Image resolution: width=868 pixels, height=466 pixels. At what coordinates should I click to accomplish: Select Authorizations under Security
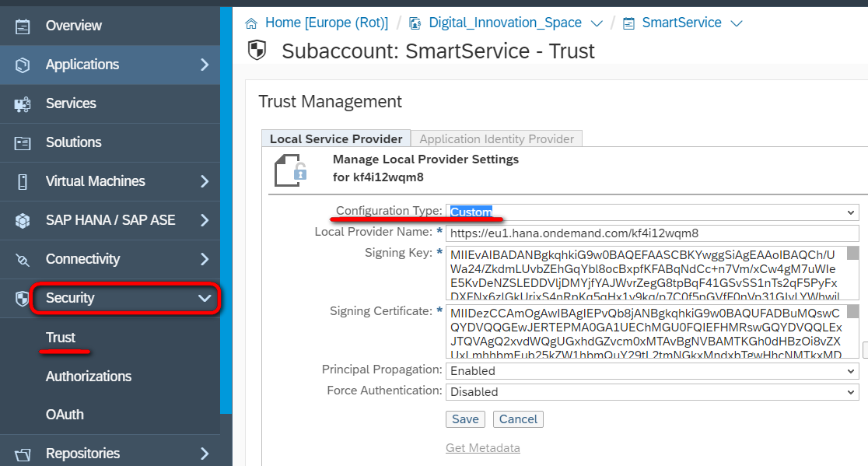[89, 377]
